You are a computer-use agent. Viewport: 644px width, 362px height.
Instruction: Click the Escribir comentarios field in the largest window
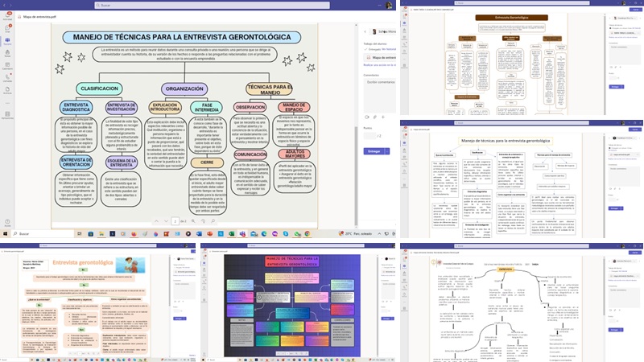tap(378, 81)
